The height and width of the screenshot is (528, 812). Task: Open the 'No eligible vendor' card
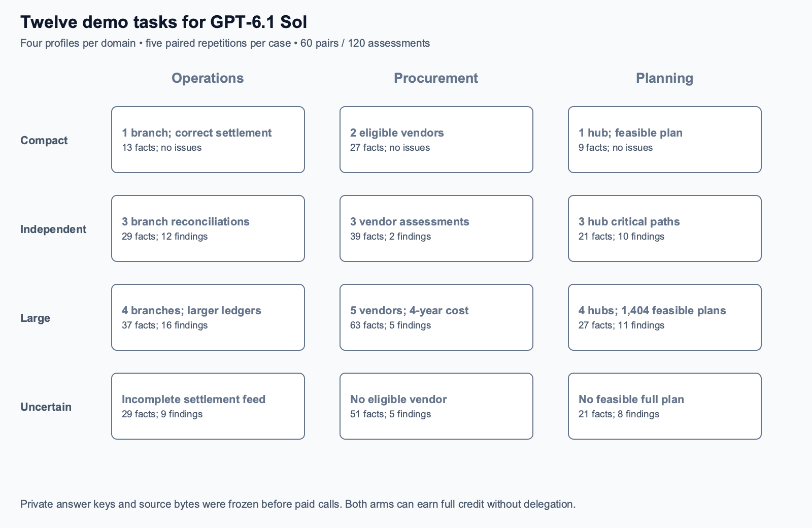coord(436,406)
